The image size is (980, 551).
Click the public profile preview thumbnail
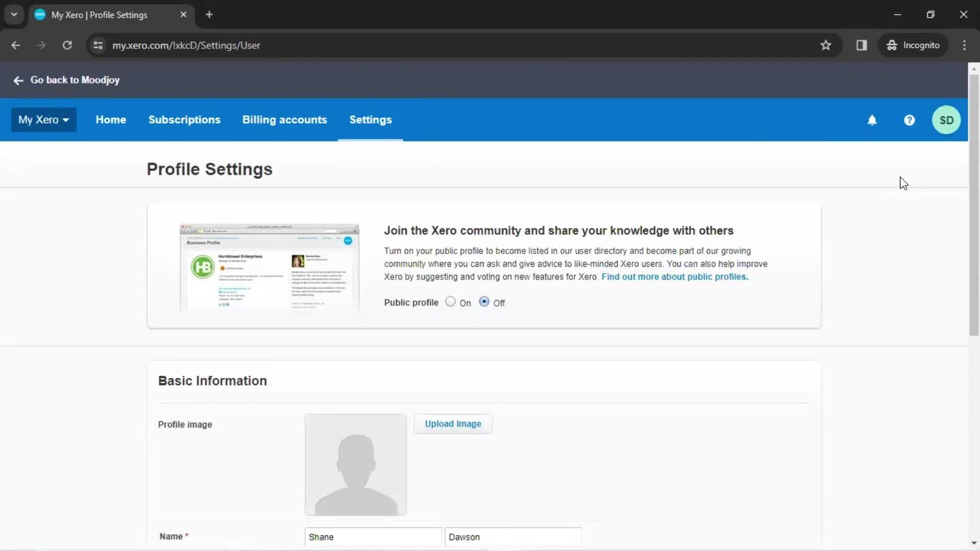(269, 267)
